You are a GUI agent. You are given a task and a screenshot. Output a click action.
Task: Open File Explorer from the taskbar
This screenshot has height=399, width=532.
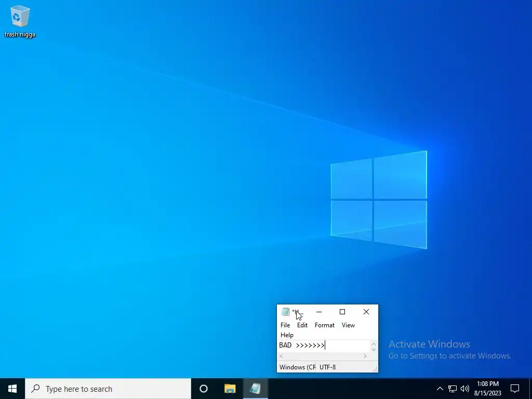click(230, 389)
